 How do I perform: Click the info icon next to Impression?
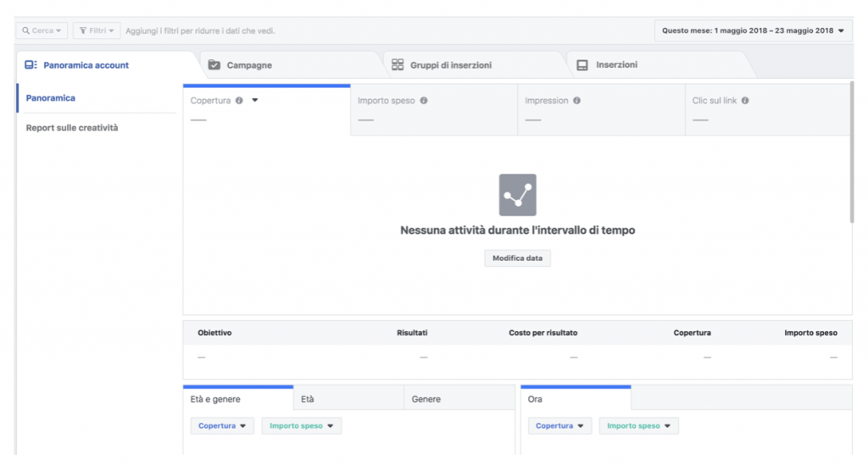click(x=576, y=100)
